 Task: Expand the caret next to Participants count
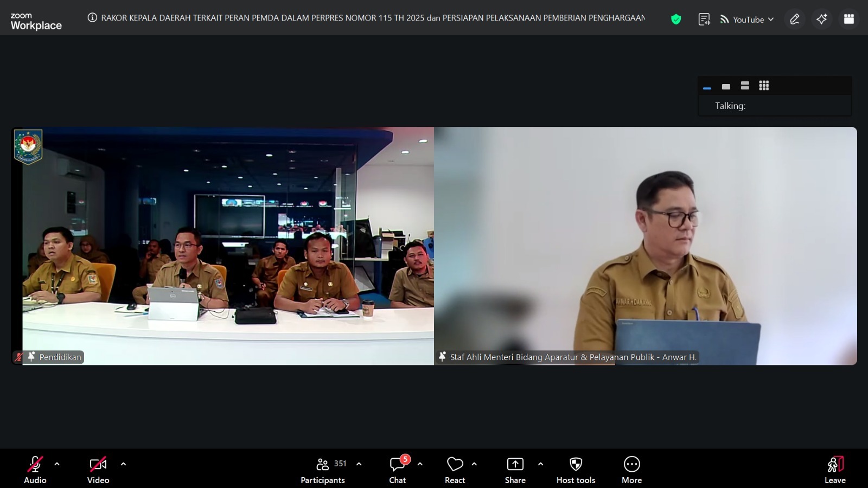(359, 464)
